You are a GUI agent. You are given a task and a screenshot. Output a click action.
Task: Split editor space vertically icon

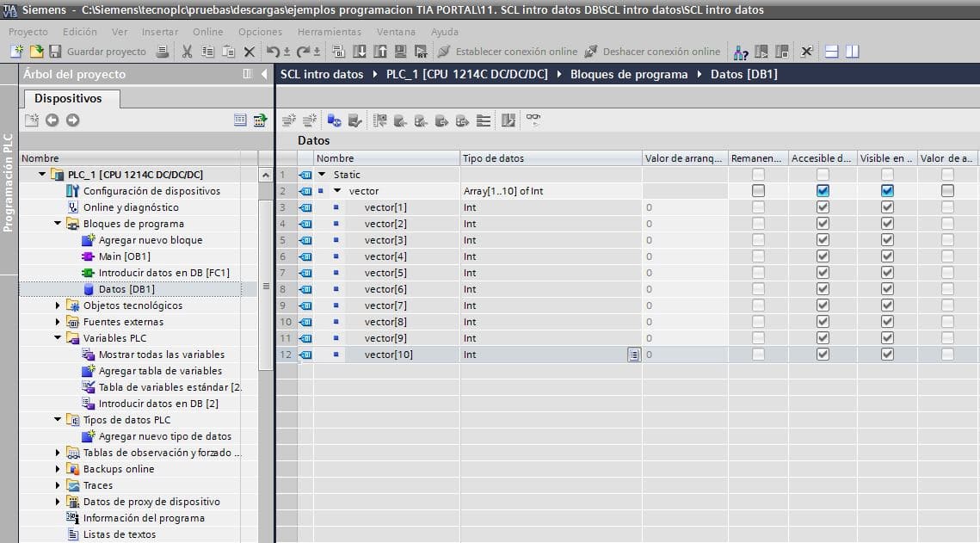click(x=852, y=52)
